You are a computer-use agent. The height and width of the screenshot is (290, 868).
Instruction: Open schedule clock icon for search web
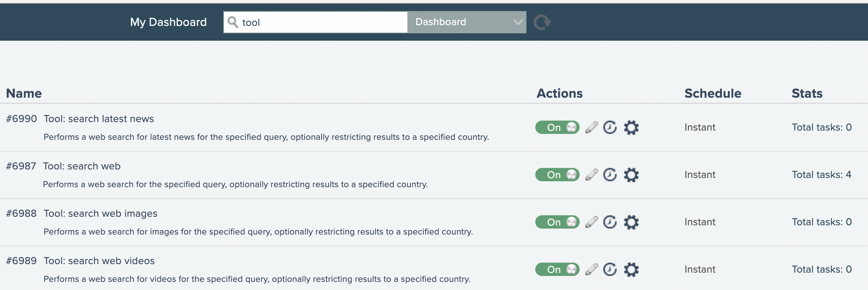610,175
